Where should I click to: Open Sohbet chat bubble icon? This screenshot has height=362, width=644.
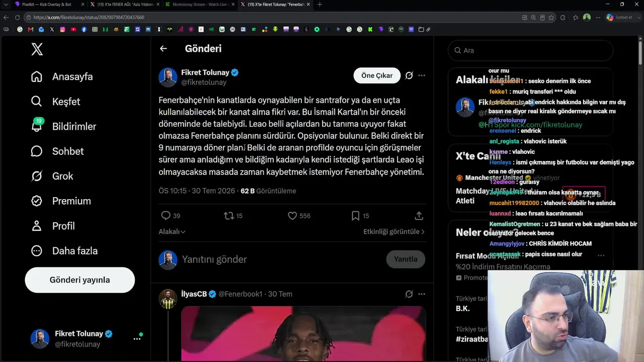coord(37,151)
